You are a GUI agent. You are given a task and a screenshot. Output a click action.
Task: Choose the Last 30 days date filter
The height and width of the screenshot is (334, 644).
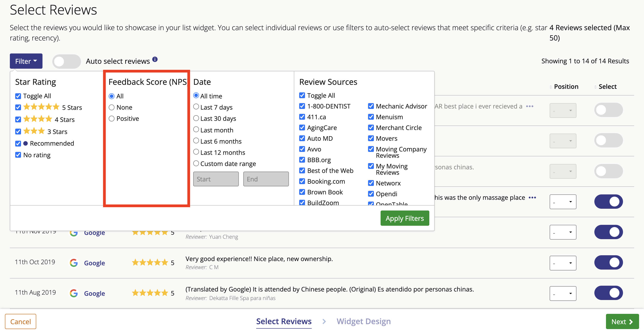196,118
